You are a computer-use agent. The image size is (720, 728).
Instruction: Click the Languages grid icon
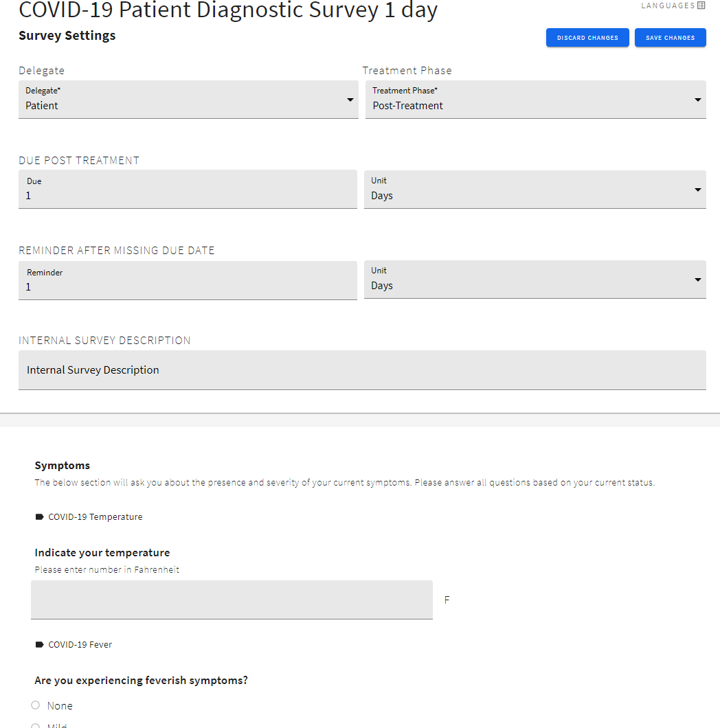(x=701, y=5)
